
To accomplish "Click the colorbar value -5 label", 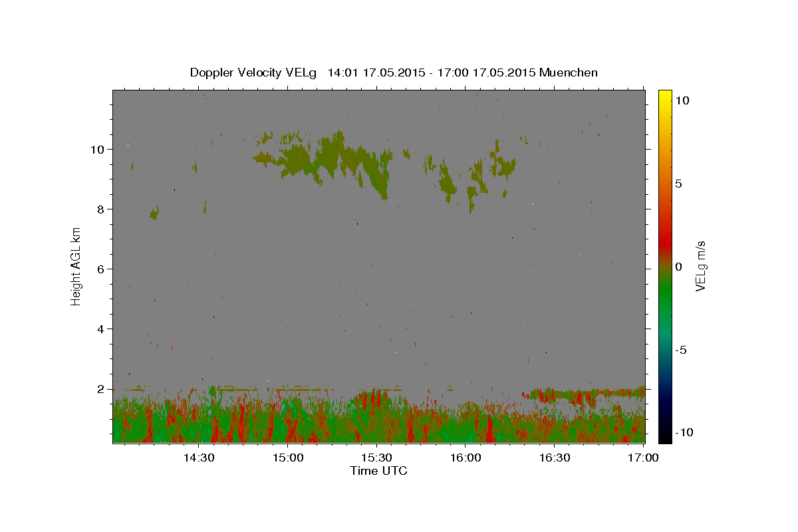I will (681, 349).
